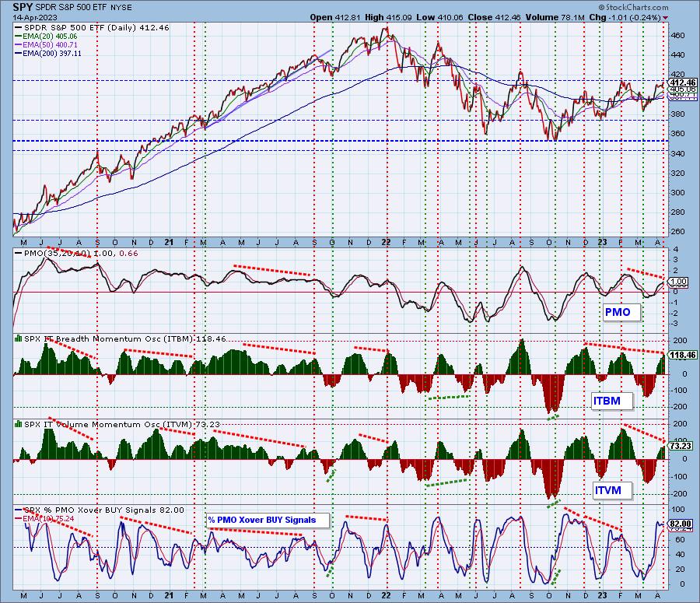The height and width of the screenshot is (603, 700).
Task: Select the Open 412.81 value
Action: click(336, 17)
